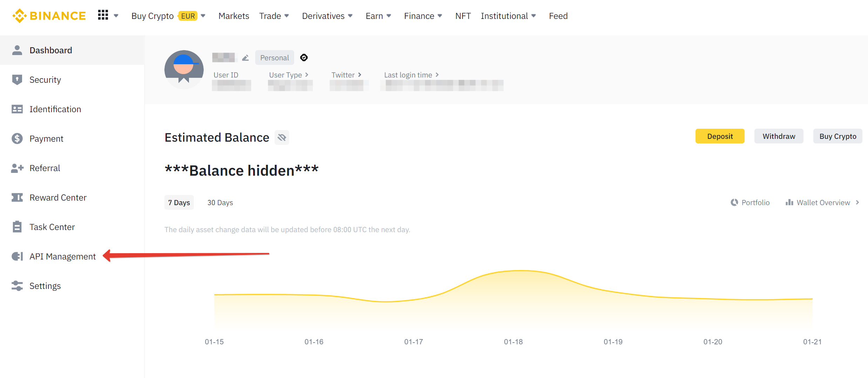
Task: Click the 01-18 chart date label
Action: (513, 342)
